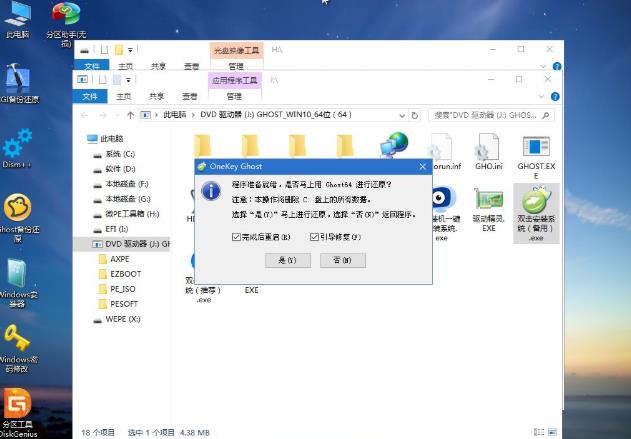This screenshot has height=439, width=631.
Task: Switch to details view in status bar
Action: [x=539, y=432]
